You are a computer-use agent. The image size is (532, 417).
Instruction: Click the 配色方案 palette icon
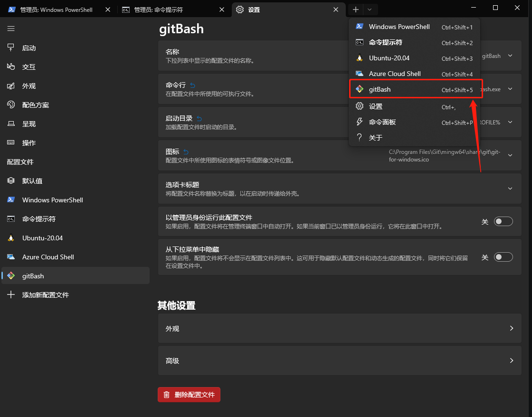(11, 105)
